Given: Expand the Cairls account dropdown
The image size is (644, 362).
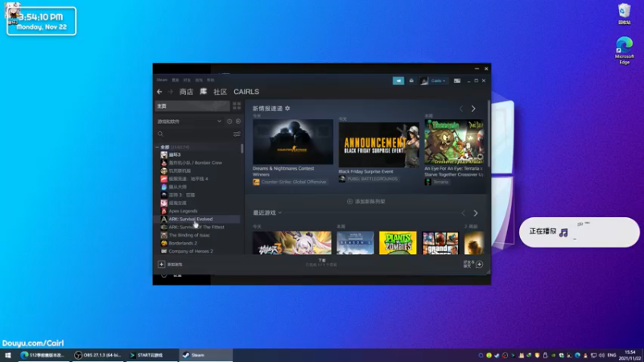Looking at the screenshot, I should [x=438, y=81].
